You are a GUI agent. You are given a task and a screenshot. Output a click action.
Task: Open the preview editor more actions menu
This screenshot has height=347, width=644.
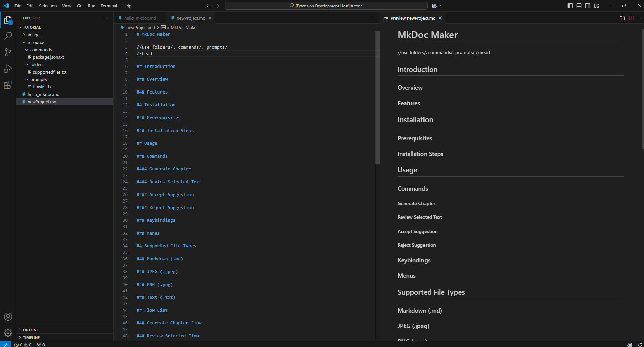coord(640,18)
